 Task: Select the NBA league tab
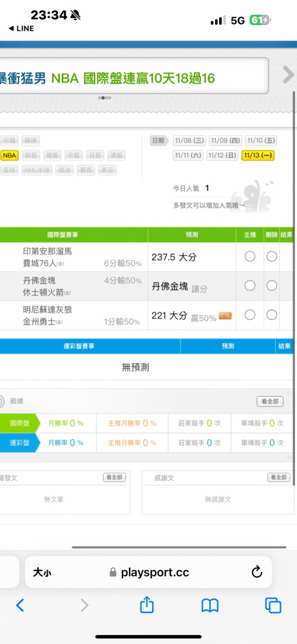point(8,156)
